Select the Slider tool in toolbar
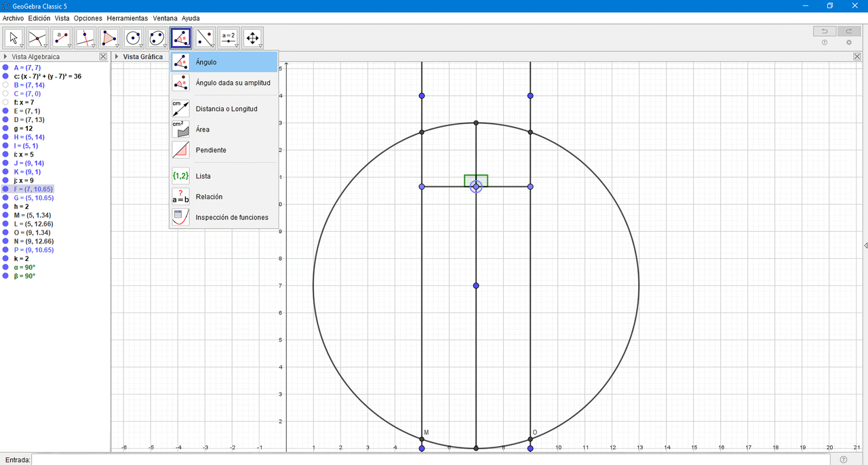 coord(229,37)
